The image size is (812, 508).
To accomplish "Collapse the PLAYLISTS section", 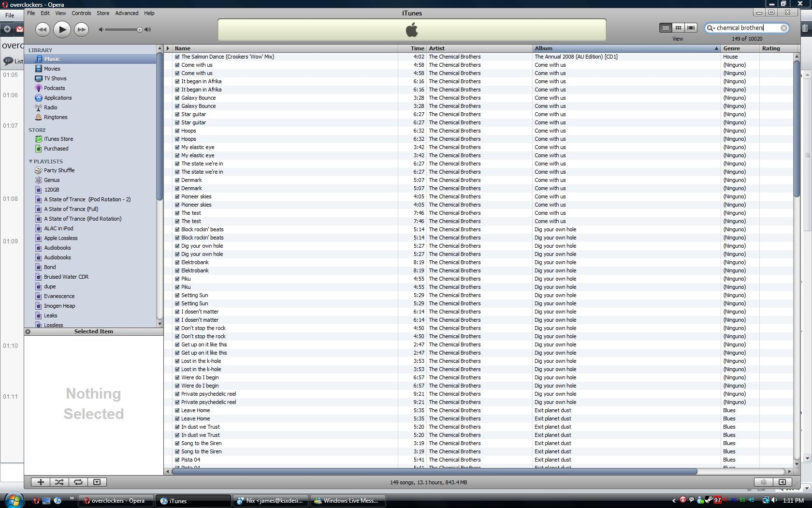I will pos(30,161).
